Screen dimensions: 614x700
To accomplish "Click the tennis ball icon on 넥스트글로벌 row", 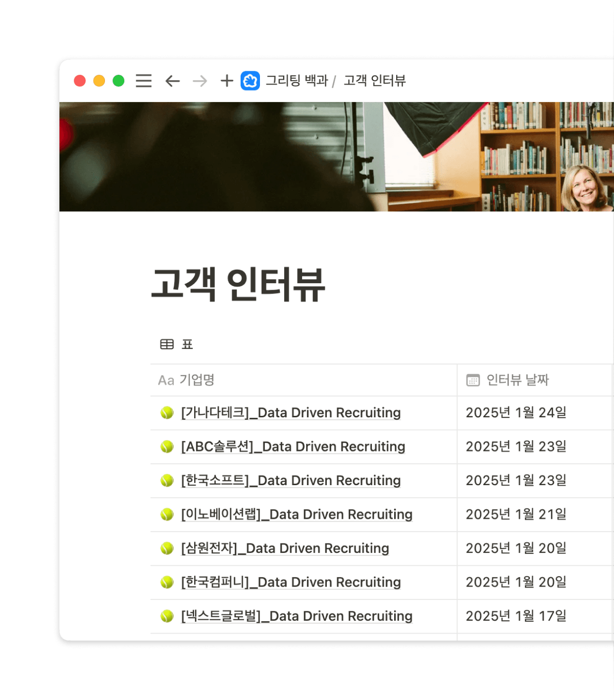I will pos(167,616).
